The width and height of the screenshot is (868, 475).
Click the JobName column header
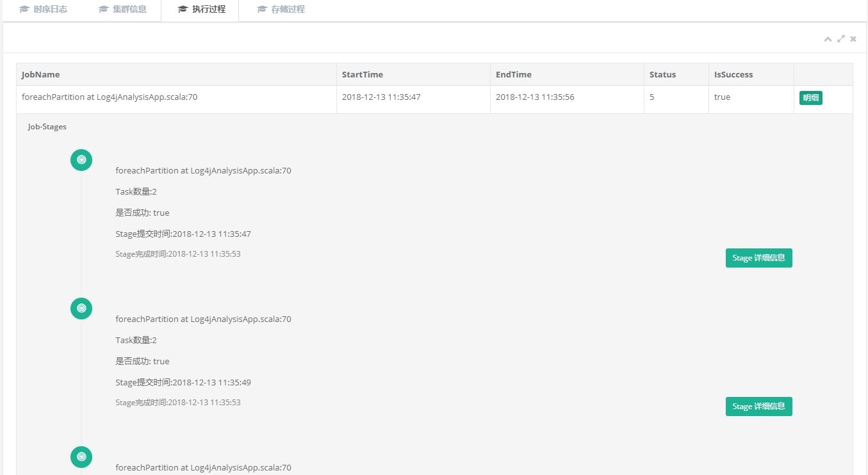click(41, 74)
